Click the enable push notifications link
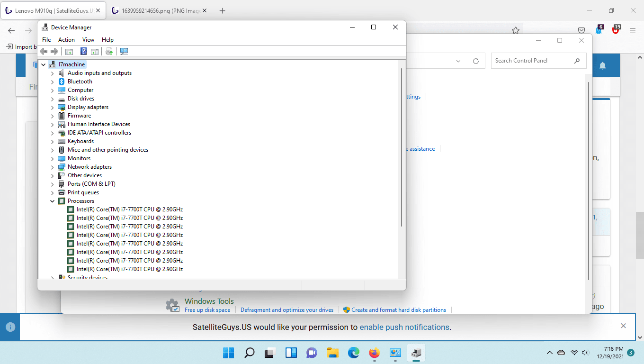644x364 pixels. coord(404,327)
